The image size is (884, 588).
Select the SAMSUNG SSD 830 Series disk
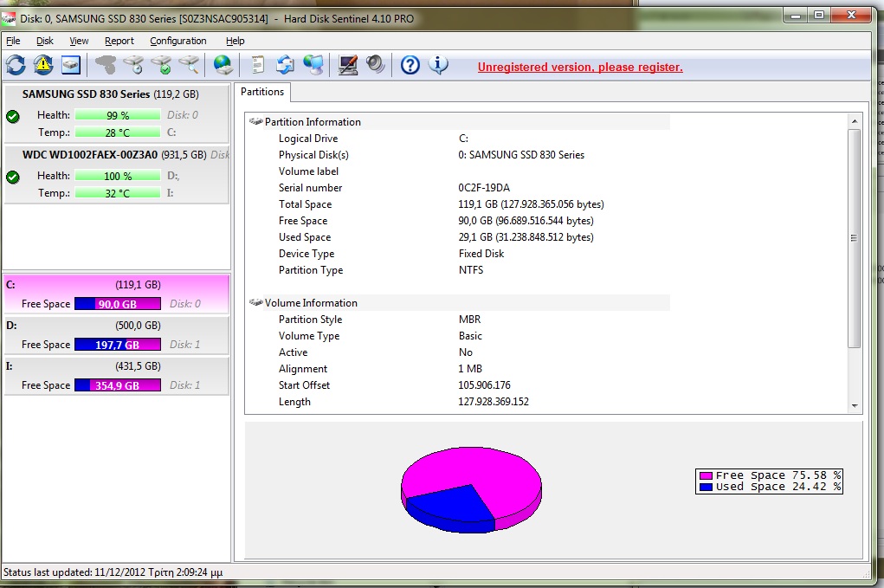click(x=117, y=114)
